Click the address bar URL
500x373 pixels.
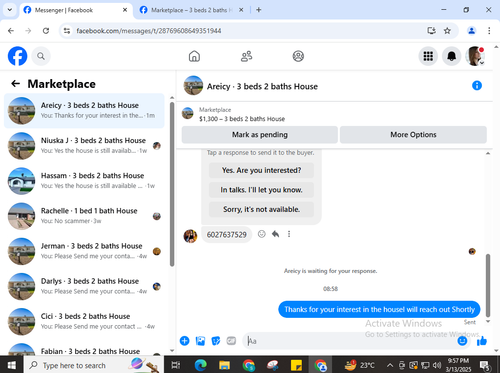click(149, 31)
